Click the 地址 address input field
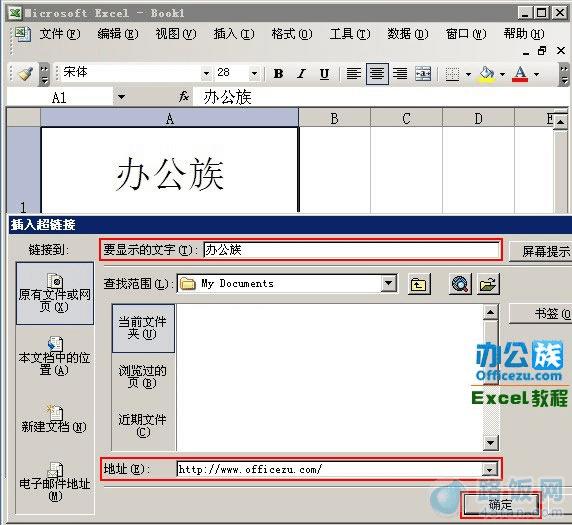Screen dimensions: 572x525 coord(330,469)
